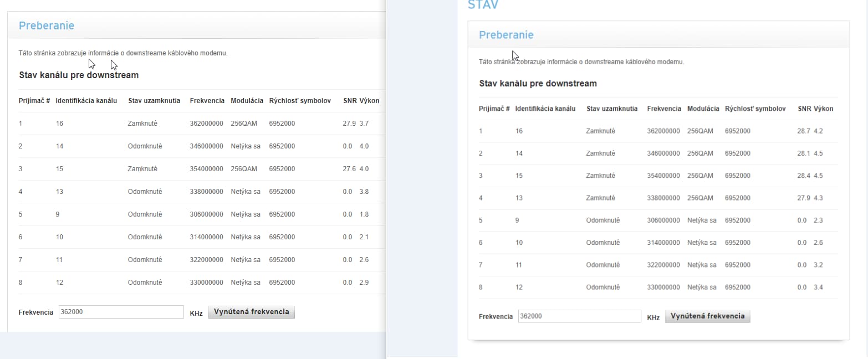Screen dimensions: 868x359
Task: Click power value 1.8 in left panel
Action: click(x=364, y=214)
